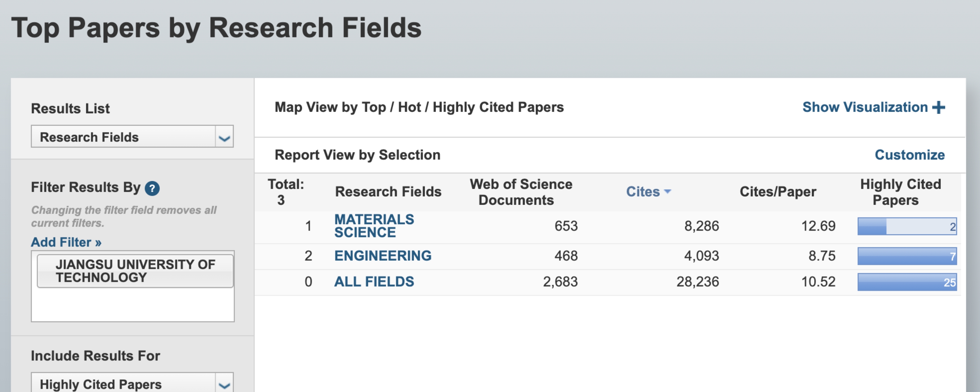Click Materials Science highly cited papers bar
This screenshot has width=980, height=392.
[907, 227]
